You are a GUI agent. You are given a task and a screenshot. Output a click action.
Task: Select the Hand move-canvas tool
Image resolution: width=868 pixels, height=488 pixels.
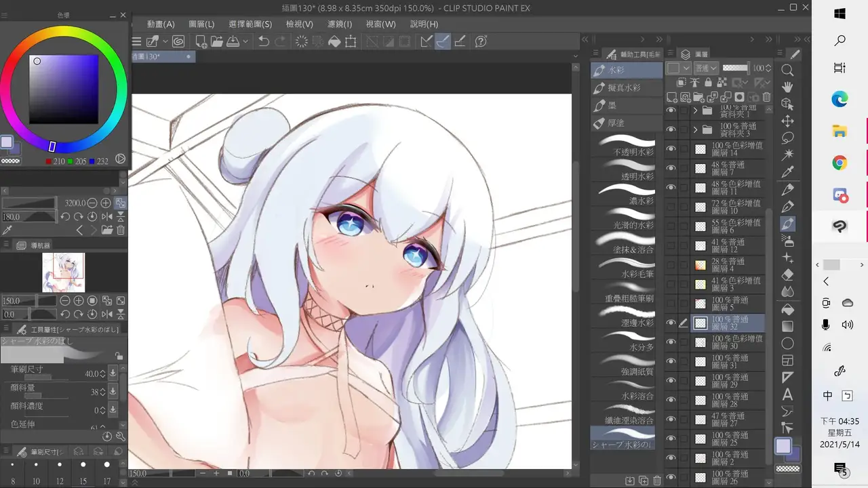click(x=787, y=87)
